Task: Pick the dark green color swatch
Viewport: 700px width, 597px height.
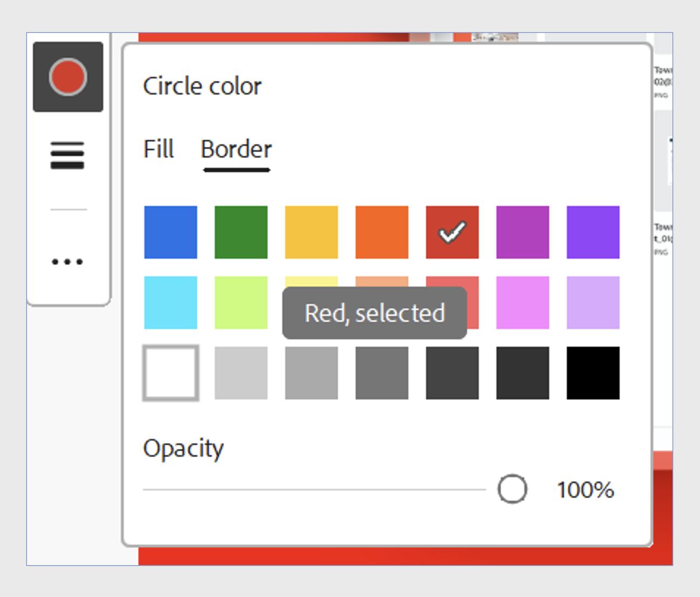Action: (x=241, y=232)
